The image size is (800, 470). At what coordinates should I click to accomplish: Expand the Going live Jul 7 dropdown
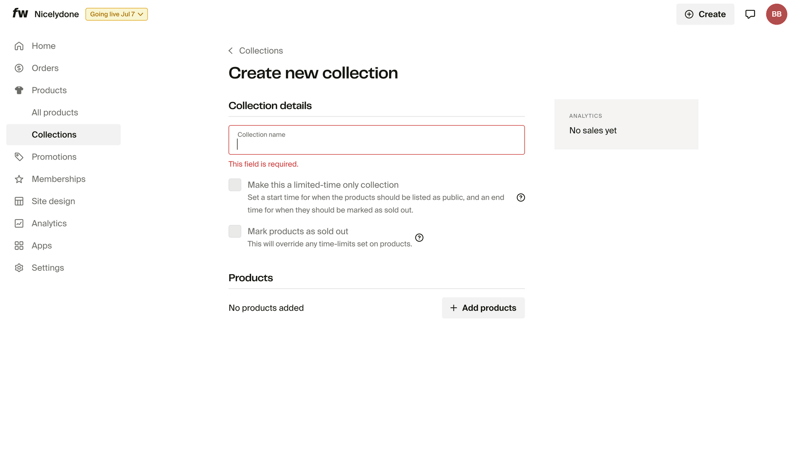116,14
